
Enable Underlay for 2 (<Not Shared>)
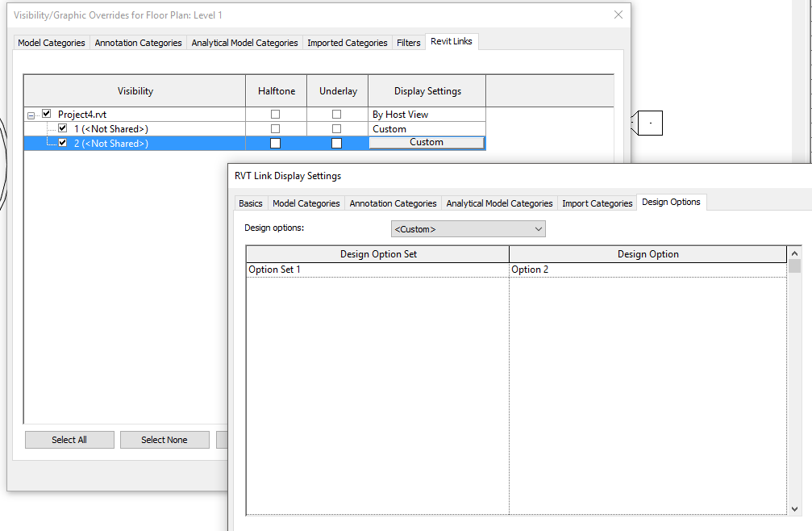[x=336, y=142]
